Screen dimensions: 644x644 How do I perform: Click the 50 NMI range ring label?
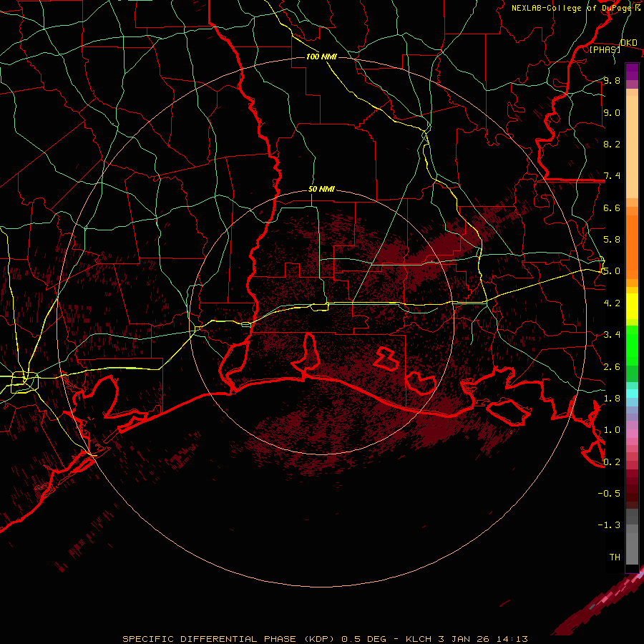click(321, 190)
